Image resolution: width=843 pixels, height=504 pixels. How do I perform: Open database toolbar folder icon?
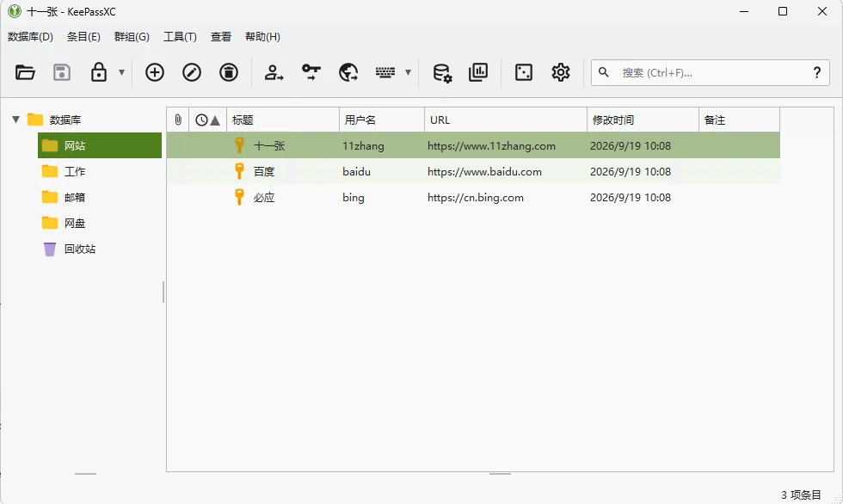(25, 72)
